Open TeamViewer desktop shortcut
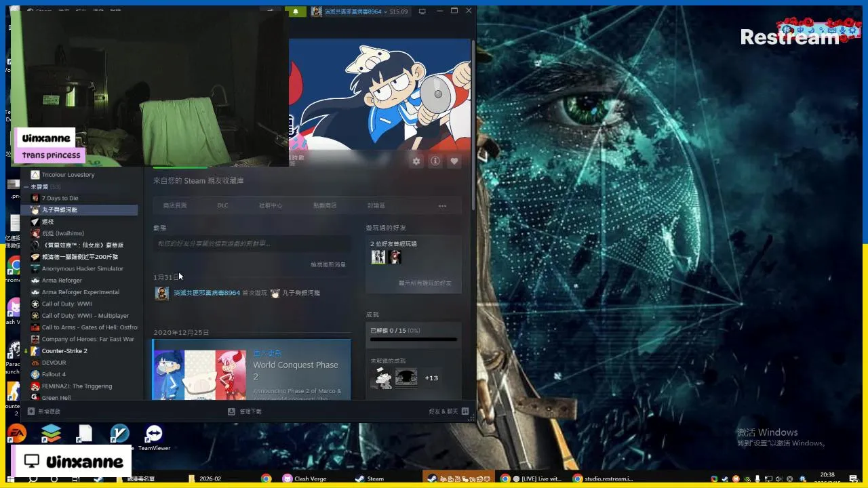868x488 pixels. pyautogui.click(x=154, y=437)
